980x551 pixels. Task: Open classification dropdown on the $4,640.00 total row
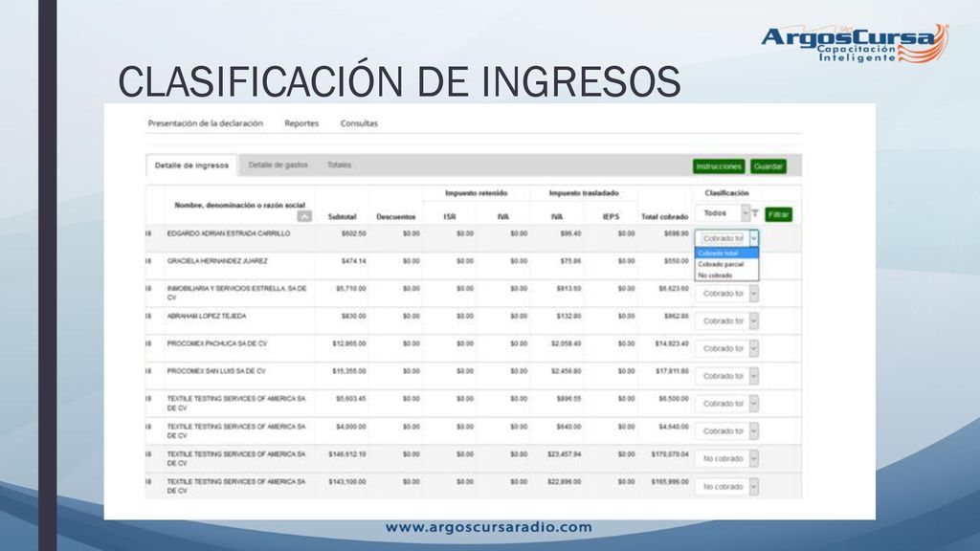click(727, 430)
